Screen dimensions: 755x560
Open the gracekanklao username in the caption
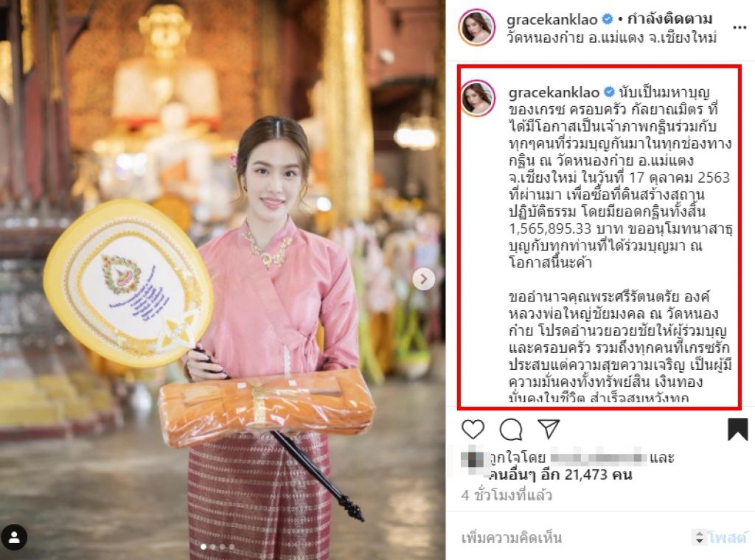554,92
